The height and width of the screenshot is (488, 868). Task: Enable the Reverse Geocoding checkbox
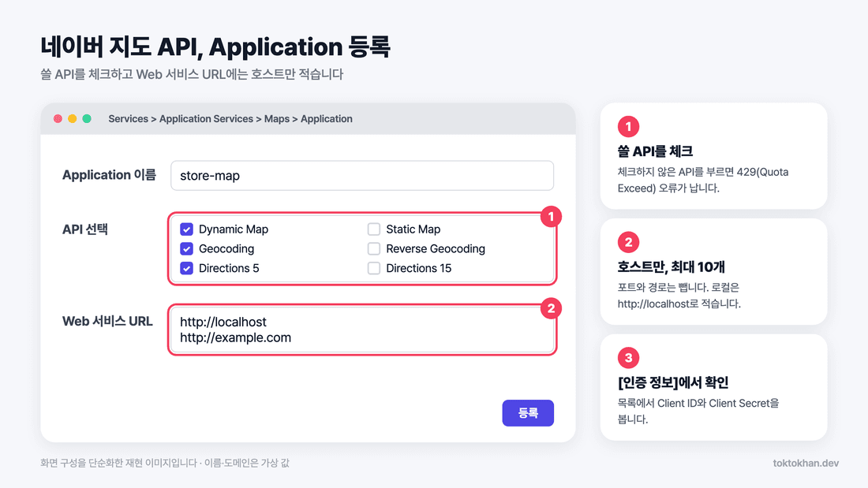[x=374, y=248]
